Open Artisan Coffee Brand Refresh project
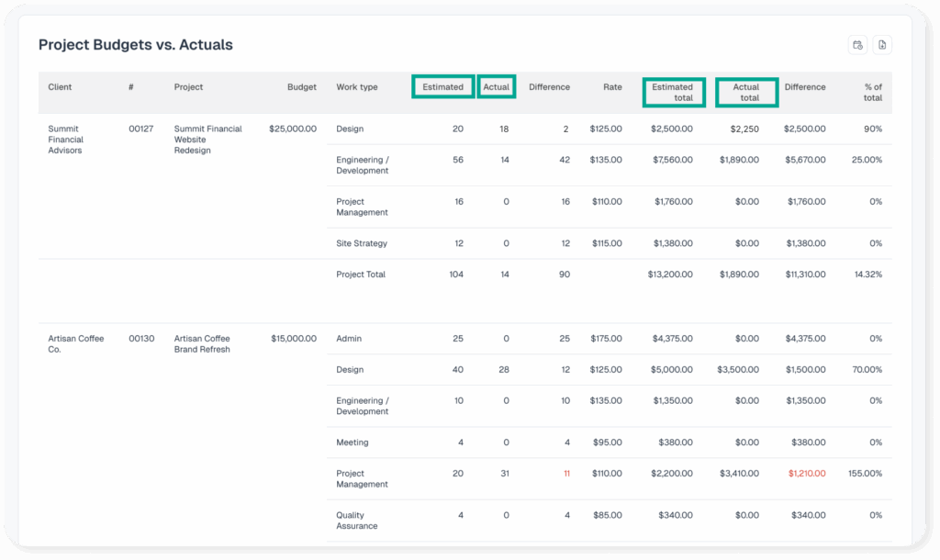Screen dimensions: 940x560 pyautogui.click(x=202, y=343)
